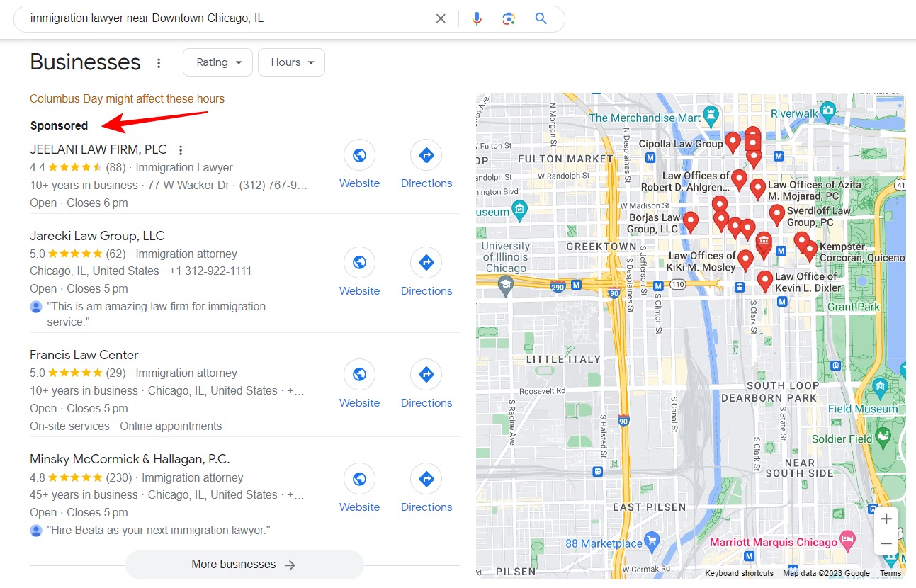Open the three-dot menu beside Businesses heading
This screenshot has height=588, width=916.
159,62
